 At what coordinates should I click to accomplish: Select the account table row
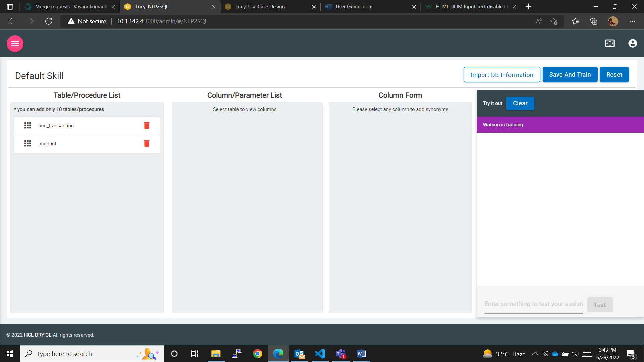point(48,144)
